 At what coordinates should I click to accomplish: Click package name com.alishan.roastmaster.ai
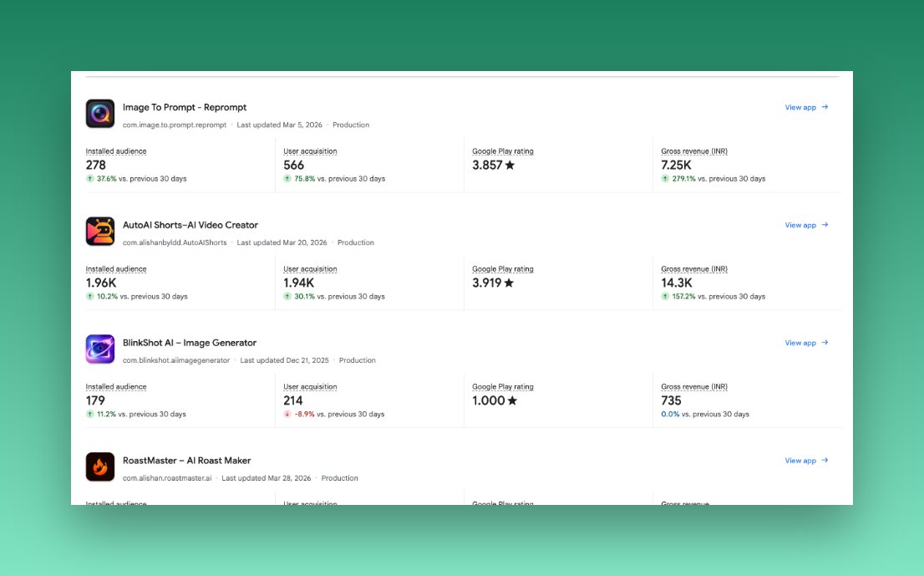167,478
